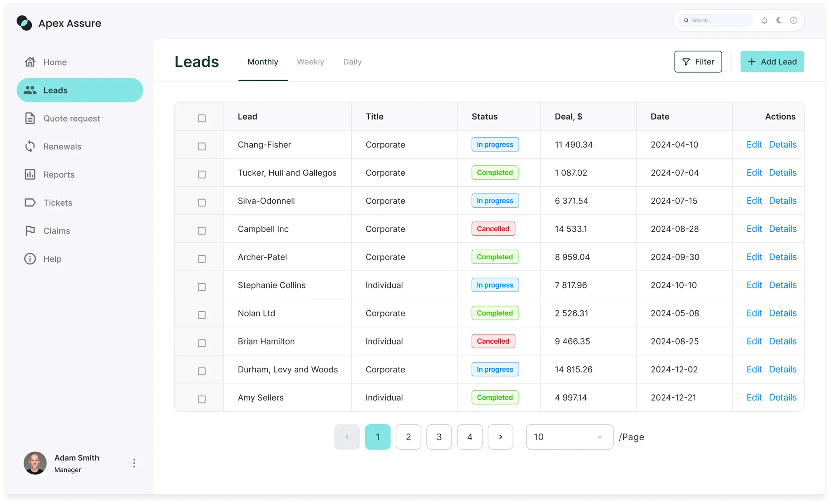
Task: Click the Claims flag icon
Action: pyautogui.click(x=30, y=230)
